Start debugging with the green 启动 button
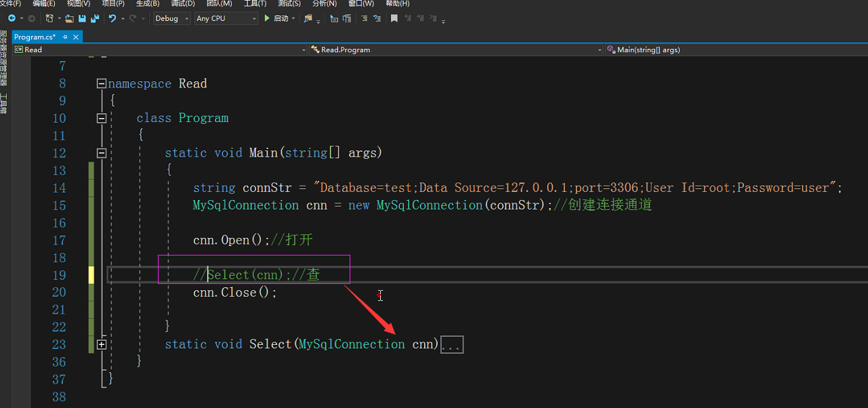Viewport: 868px width, 408px height. [276, 18]
